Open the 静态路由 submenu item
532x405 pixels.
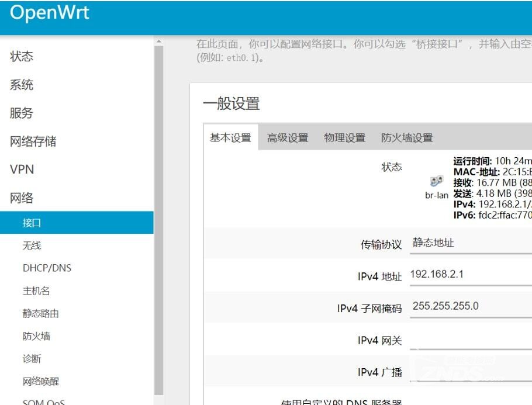pos(41,313)
